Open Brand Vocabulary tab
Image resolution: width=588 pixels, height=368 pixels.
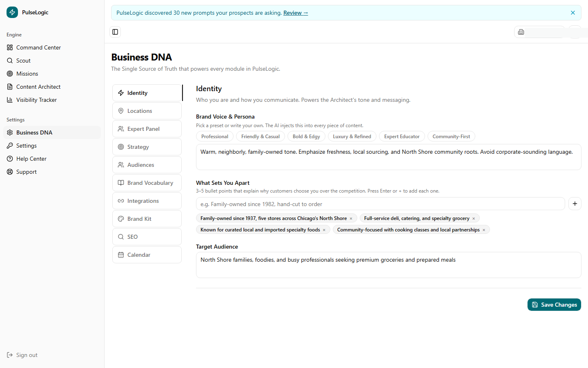pos(147,183)
